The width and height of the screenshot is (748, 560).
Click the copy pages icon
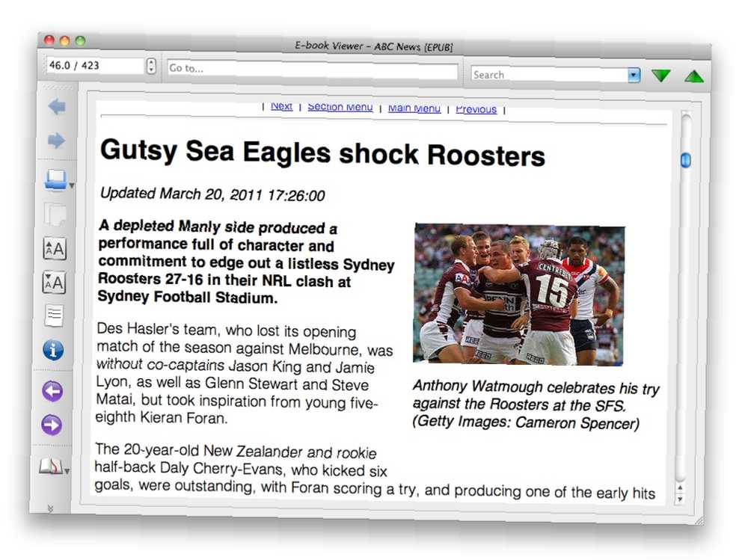click(55, 215)
